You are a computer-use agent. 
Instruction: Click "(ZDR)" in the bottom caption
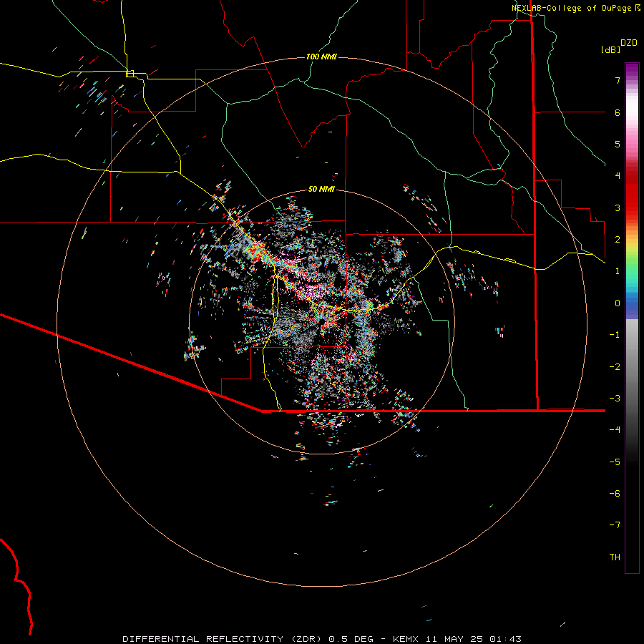coord(308,639)
